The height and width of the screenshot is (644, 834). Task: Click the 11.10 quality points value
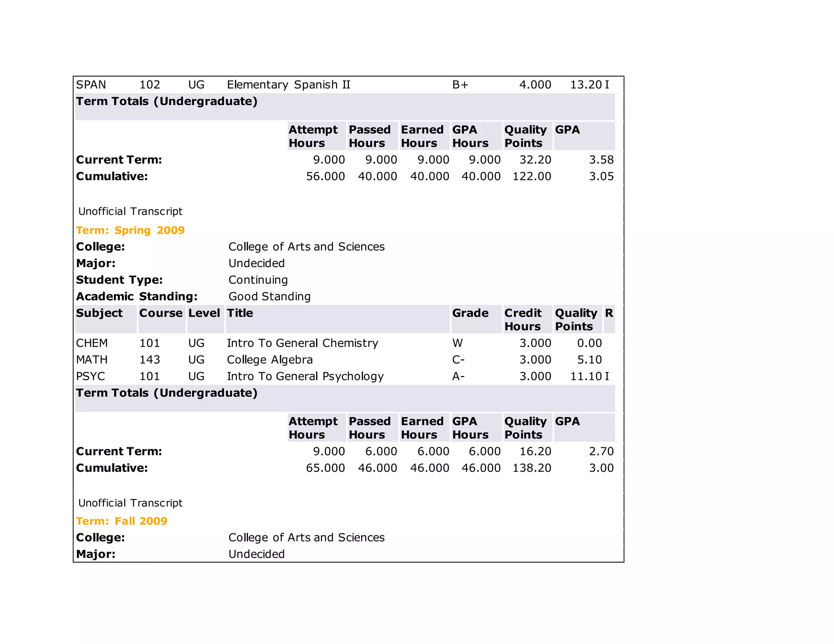tap(586, 377)
